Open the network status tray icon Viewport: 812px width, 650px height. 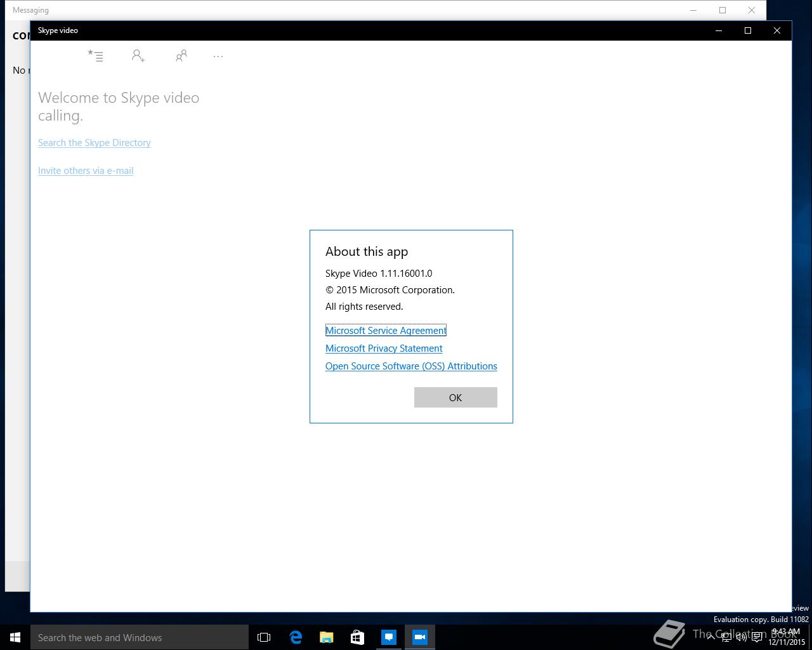tap(726, 637)
